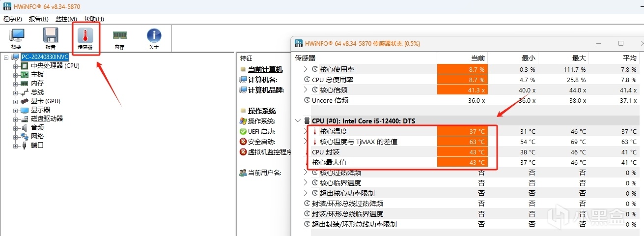
Task: Click the 操作系统: field label
Action: pos(261,121)
